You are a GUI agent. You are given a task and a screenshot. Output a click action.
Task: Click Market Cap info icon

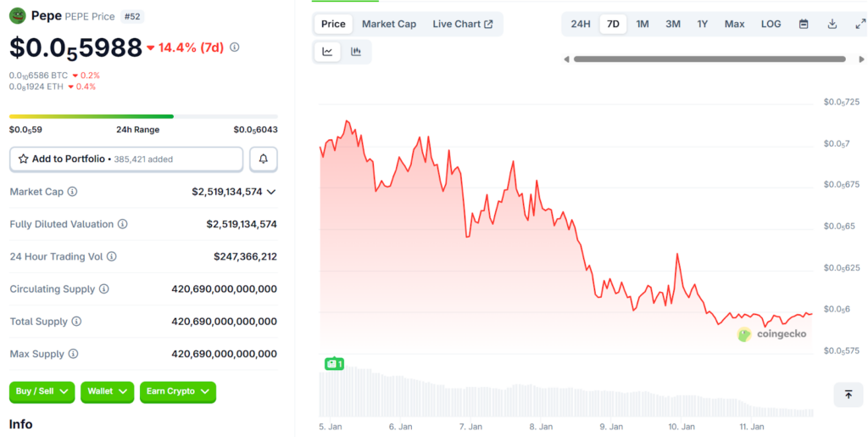coord(72,192)
